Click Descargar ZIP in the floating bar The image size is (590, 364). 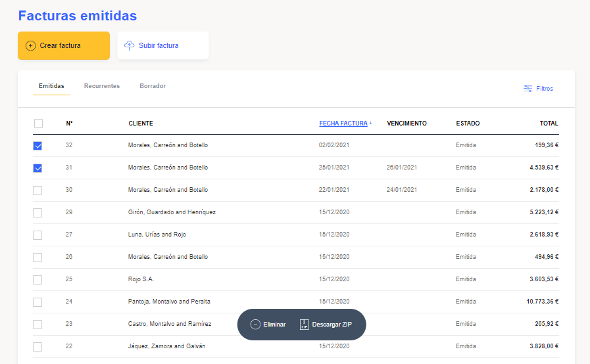coord(326,325)
